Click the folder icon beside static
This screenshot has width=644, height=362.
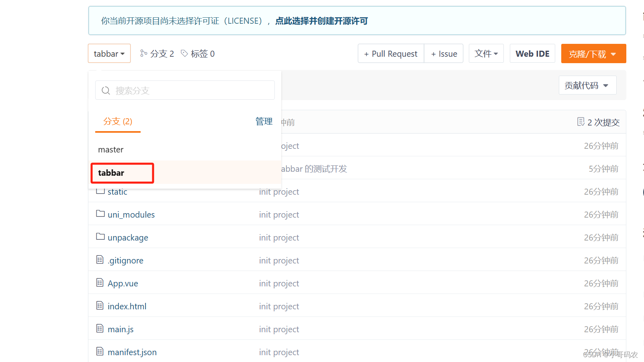point(100,191)
